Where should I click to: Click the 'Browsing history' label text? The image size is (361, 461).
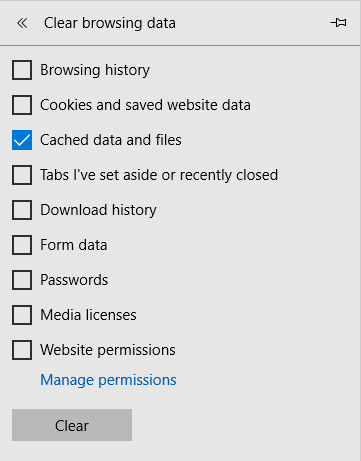coord(95,70)
